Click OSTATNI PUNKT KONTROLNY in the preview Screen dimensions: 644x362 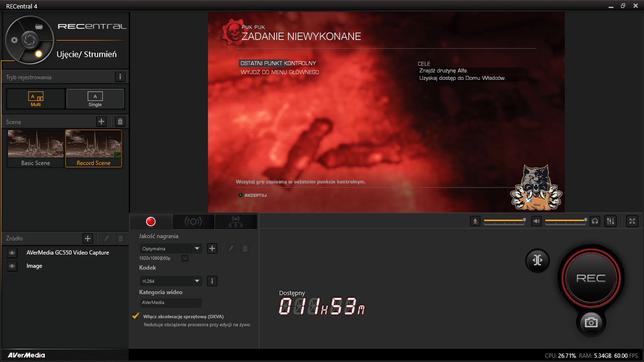coord(278,63)
